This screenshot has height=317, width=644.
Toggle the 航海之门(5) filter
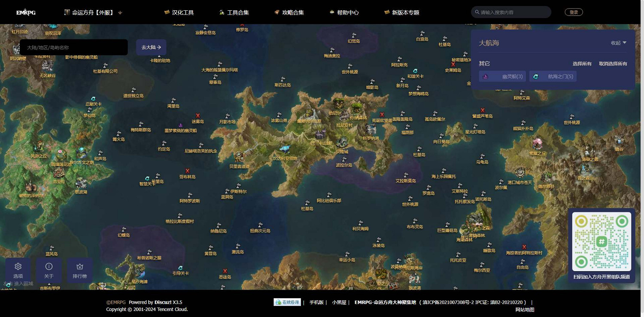553,76
